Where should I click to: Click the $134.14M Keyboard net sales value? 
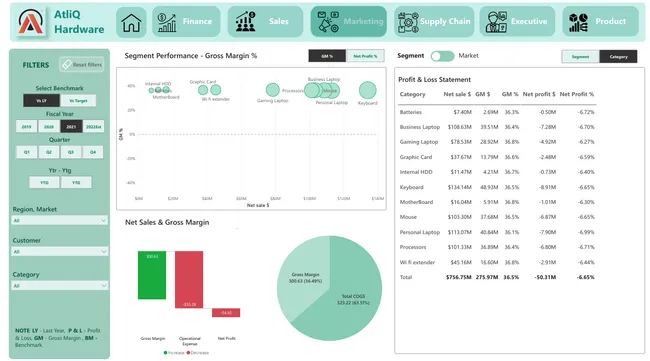pos(459,187)
